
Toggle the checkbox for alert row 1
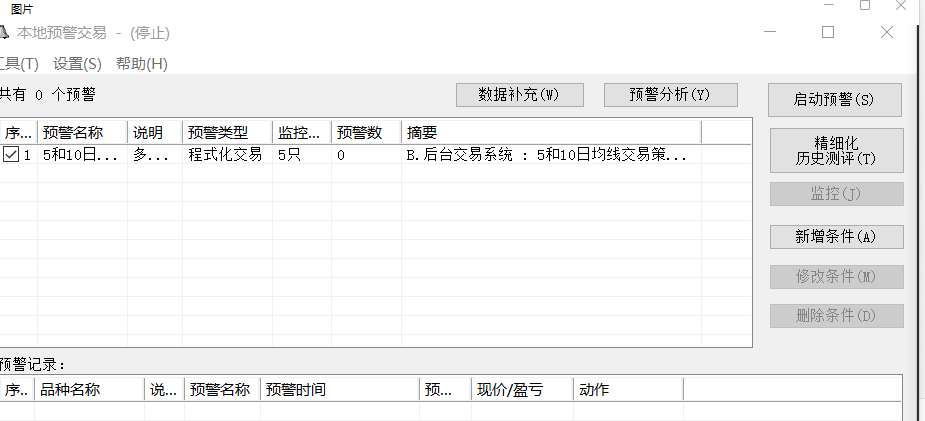[x=11, y=155]
